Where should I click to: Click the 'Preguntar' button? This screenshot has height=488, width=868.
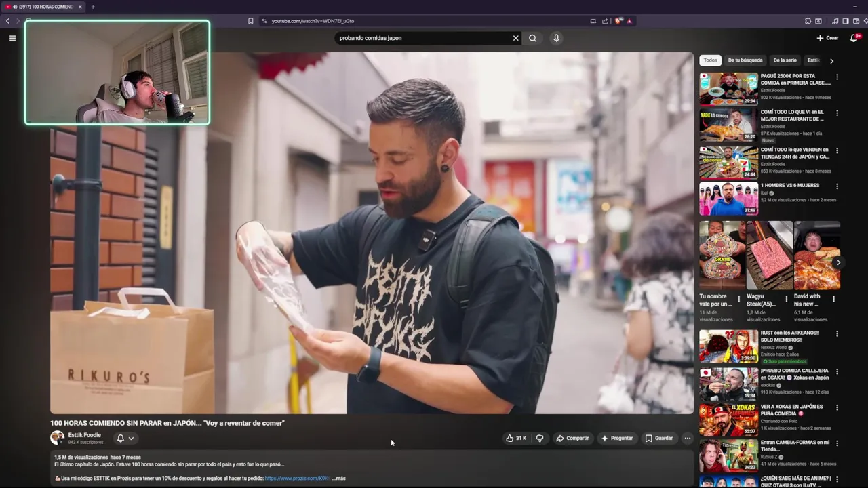617,439
